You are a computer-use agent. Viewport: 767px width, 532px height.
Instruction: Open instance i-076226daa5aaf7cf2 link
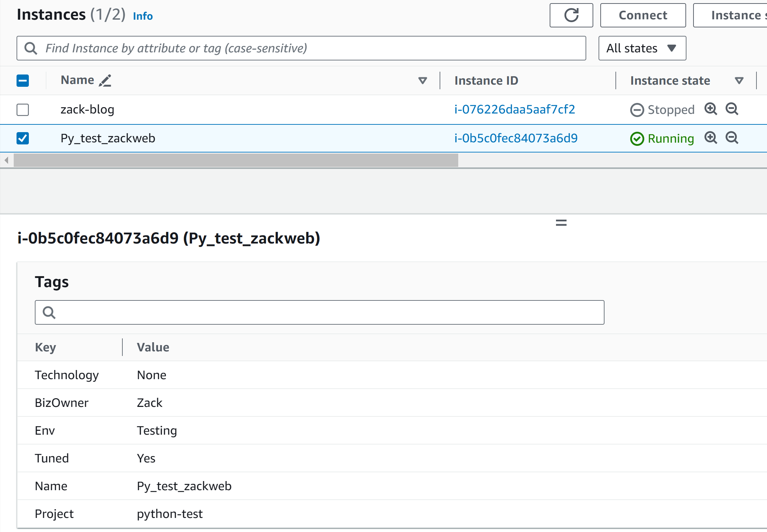coord(514,109)
